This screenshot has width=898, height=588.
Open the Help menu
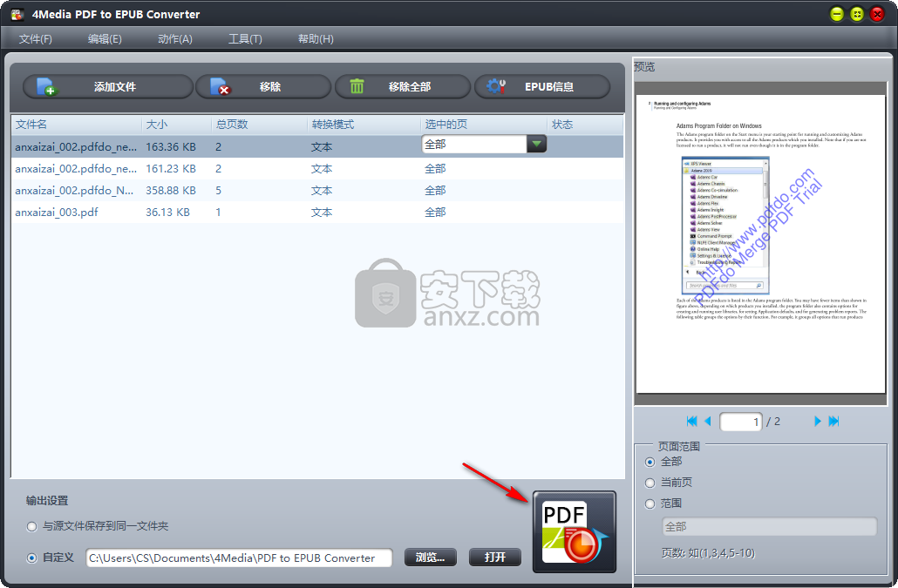point(316,39)
